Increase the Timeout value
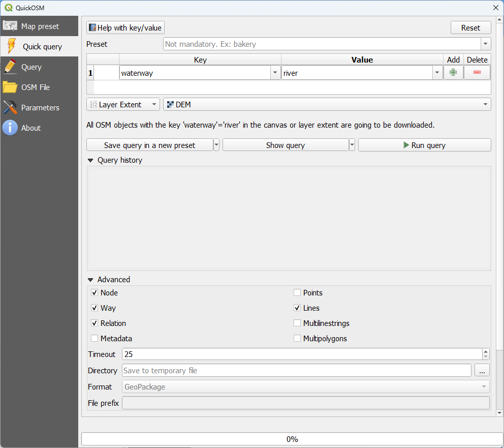Image resolution: width=504 pixels, height=448 pixels. coord(486,351)
